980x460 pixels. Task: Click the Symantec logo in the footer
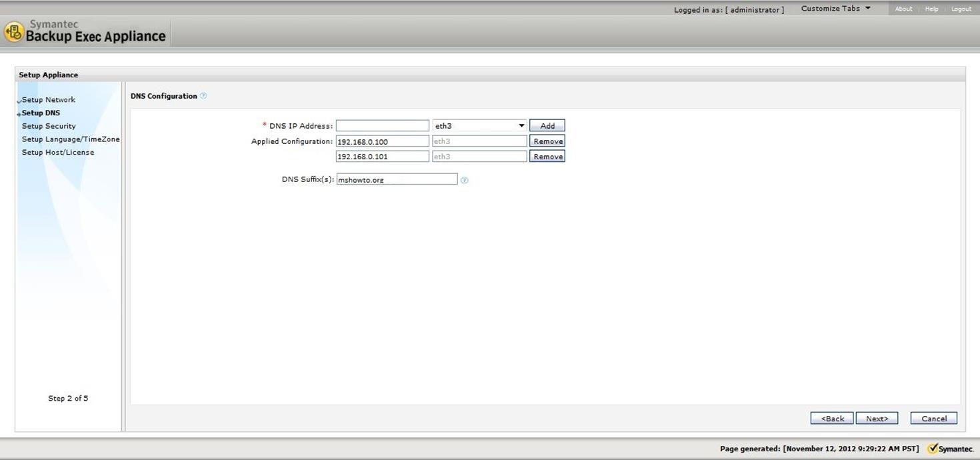click(950, 449)
